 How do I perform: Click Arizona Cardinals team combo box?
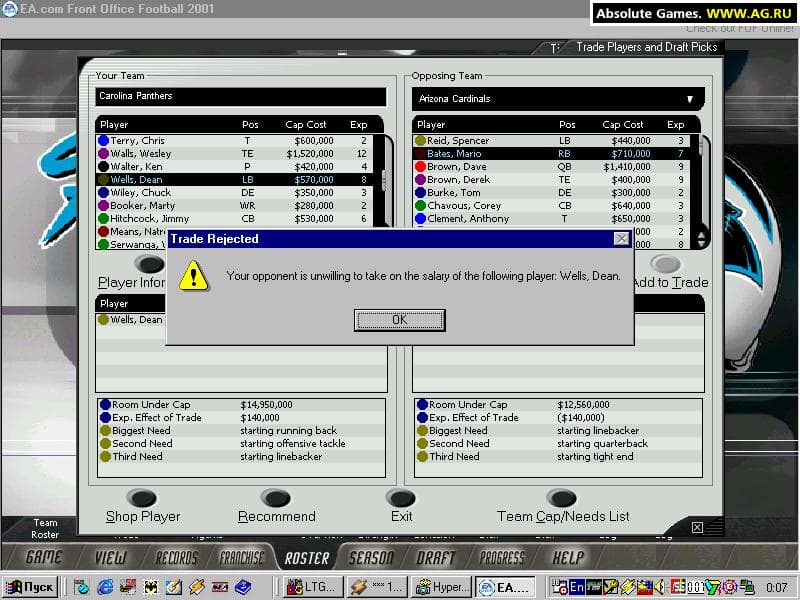[558, 99]
